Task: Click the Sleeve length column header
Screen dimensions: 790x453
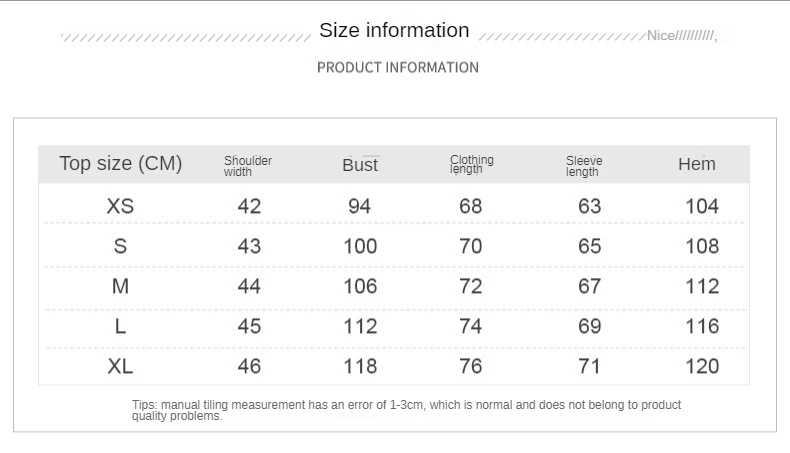Action: tap(583, 166)
